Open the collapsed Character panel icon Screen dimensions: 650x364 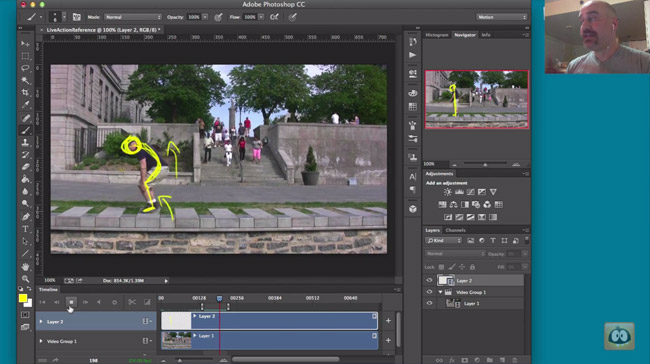(x=412, y=177)
